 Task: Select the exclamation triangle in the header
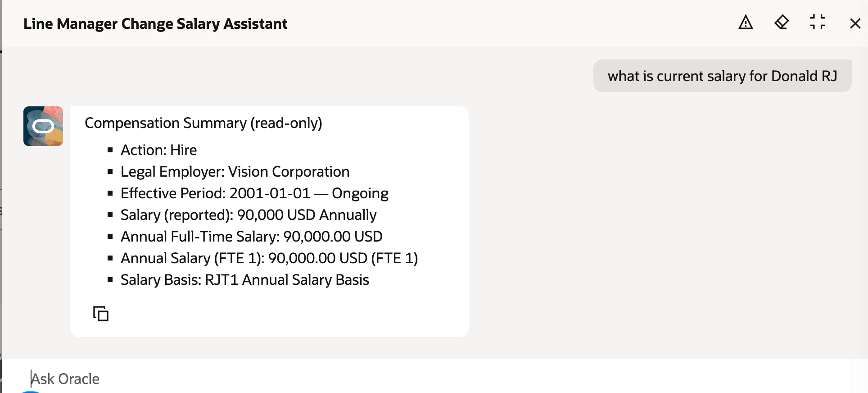tap(745, 23)
